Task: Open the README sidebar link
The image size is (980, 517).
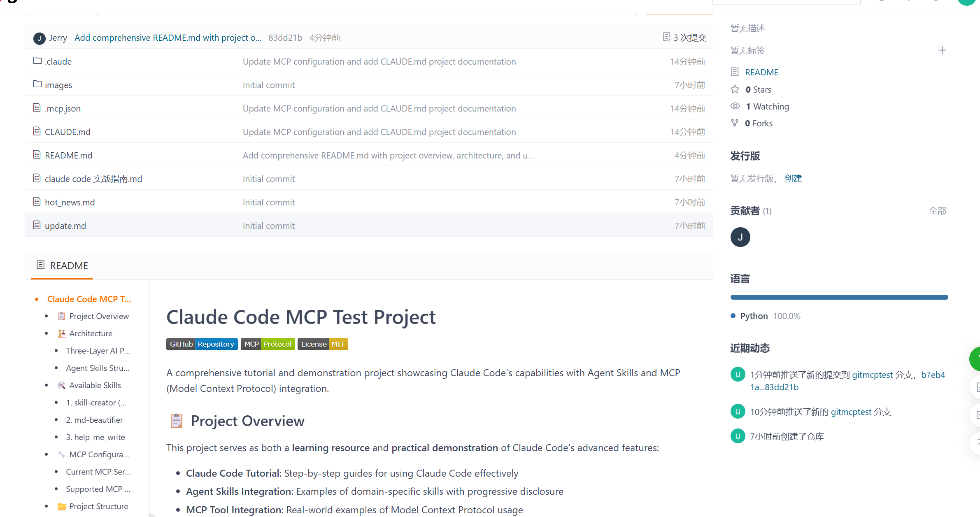Action: click(761, 72)
